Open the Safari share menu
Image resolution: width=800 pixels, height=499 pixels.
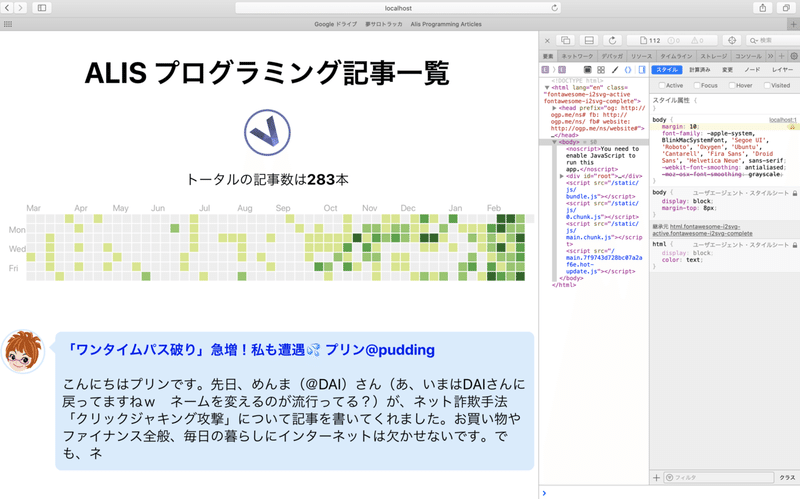762,8
